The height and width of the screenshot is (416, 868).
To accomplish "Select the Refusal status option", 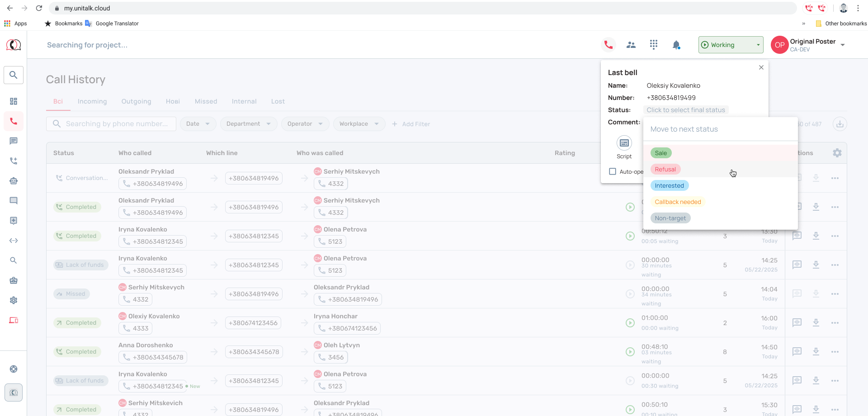I will 665,169.
